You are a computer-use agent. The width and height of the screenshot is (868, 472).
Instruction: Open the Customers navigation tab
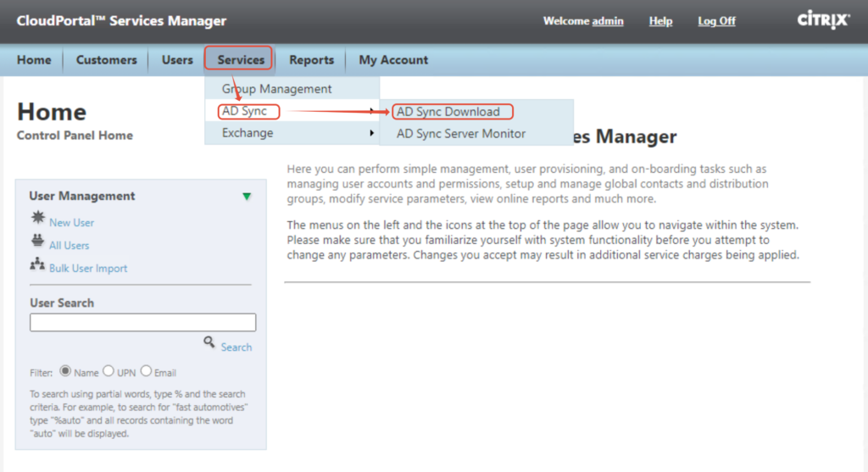106,60
